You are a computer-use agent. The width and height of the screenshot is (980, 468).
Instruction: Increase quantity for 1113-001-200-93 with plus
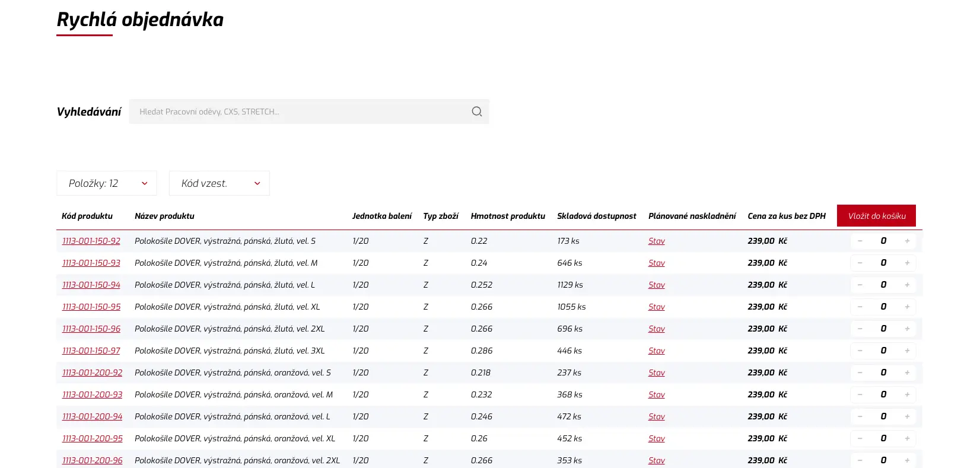907,394
